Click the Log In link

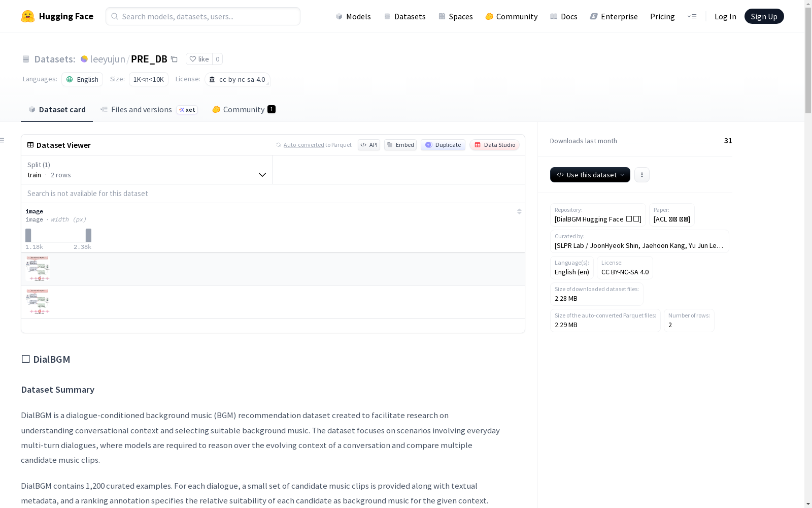click(725, 16)
